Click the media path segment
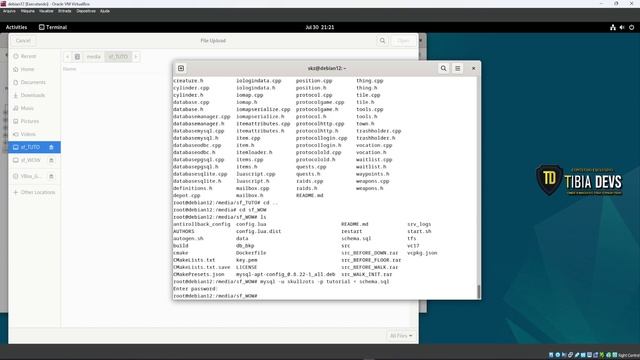The width and height of the screenshot is (640, 360). (93, 56)
